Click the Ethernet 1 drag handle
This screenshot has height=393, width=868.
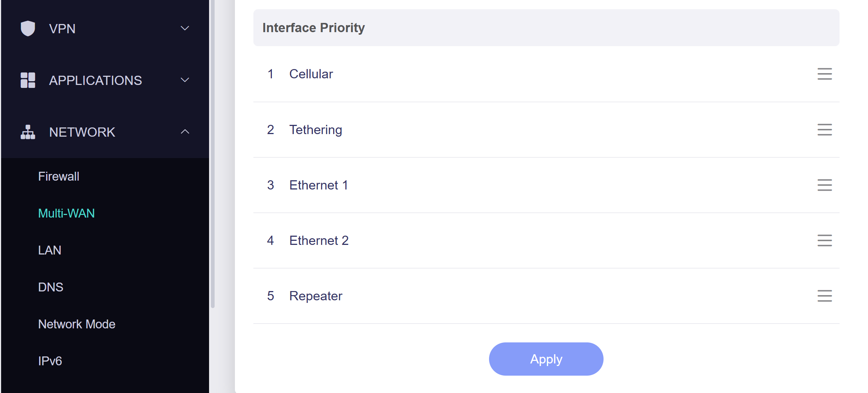824,185
